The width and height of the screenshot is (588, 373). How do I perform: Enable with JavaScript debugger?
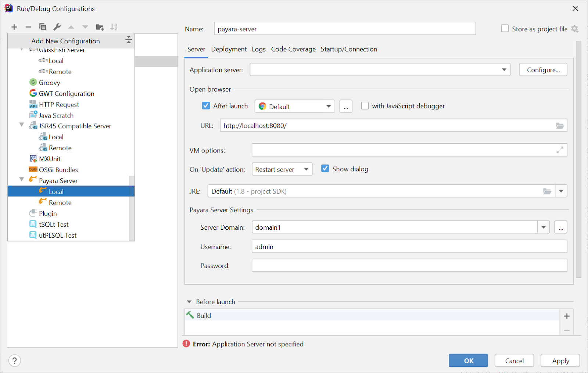click(365, 105)
